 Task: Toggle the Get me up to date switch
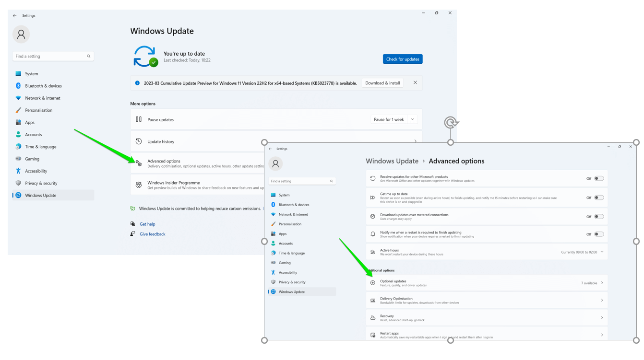(599, 197)
